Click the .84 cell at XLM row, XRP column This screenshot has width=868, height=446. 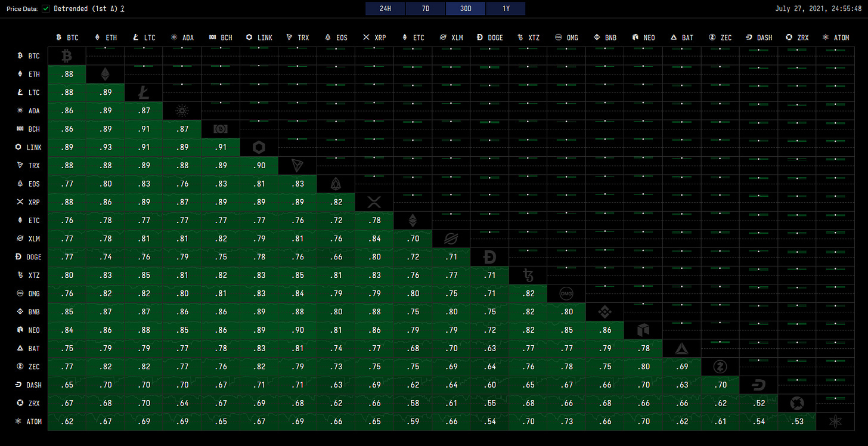374,239
